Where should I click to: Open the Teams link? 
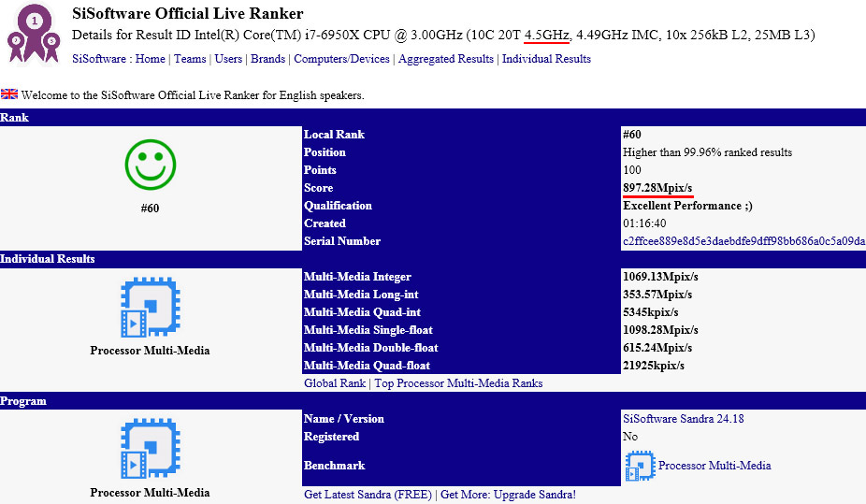coord(190,59)
